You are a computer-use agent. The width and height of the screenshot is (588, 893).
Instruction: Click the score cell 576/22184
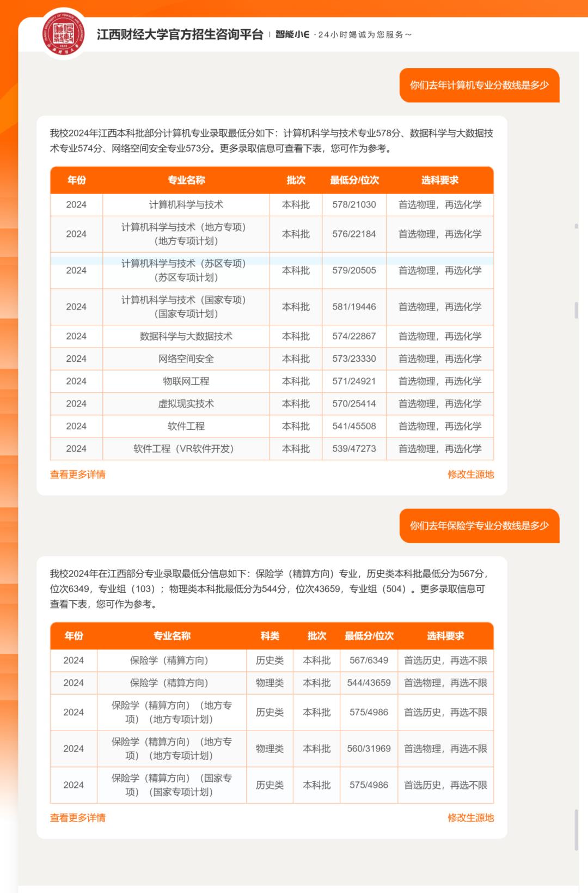click(x=354, y=234)
